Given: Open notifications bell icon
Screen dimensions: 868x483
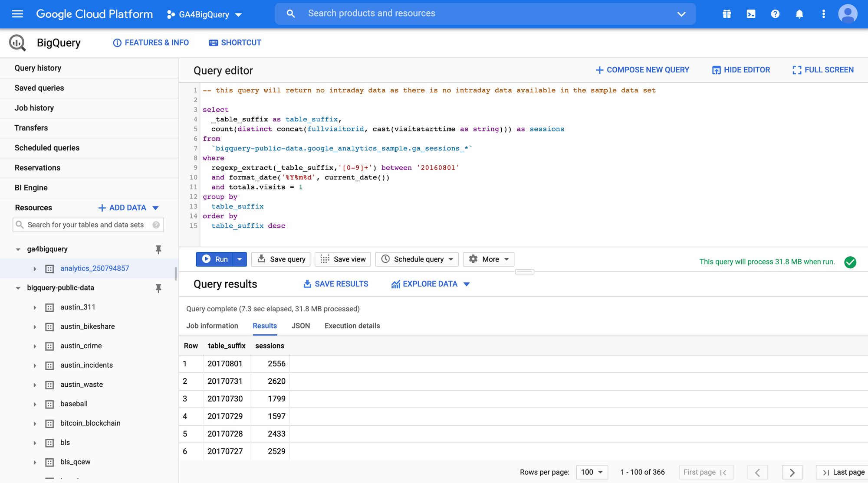Looking at the screenshot, I should coord(799,14).
